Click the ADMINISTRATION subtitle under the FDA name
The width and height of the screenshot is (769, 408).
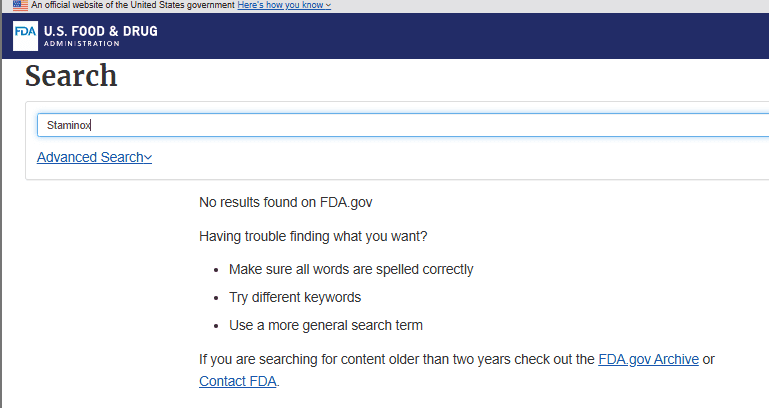81,44
